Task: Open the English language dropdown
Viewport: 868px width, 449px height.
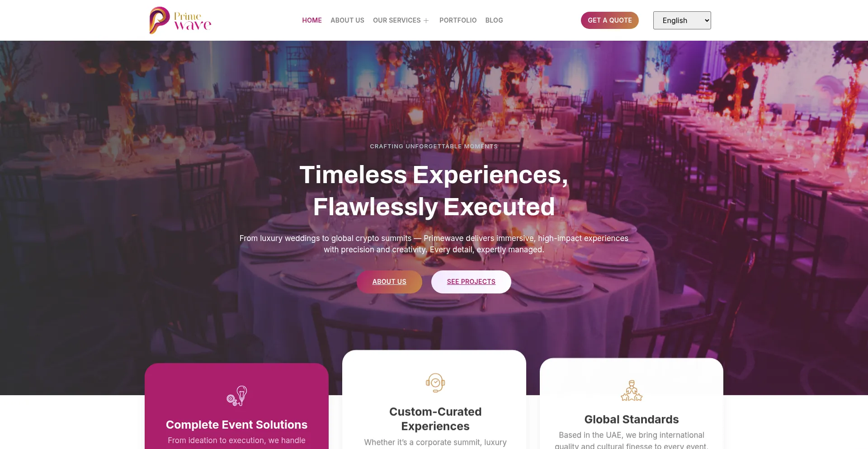Action: 682,20
